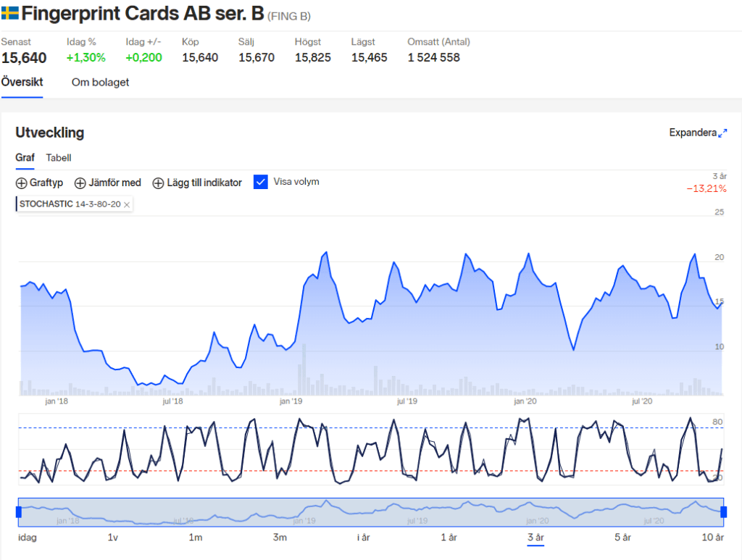This screenshot has width=742, height=560.
Task: Click the plus icon before Graftyp
Action: coord(20,183)
